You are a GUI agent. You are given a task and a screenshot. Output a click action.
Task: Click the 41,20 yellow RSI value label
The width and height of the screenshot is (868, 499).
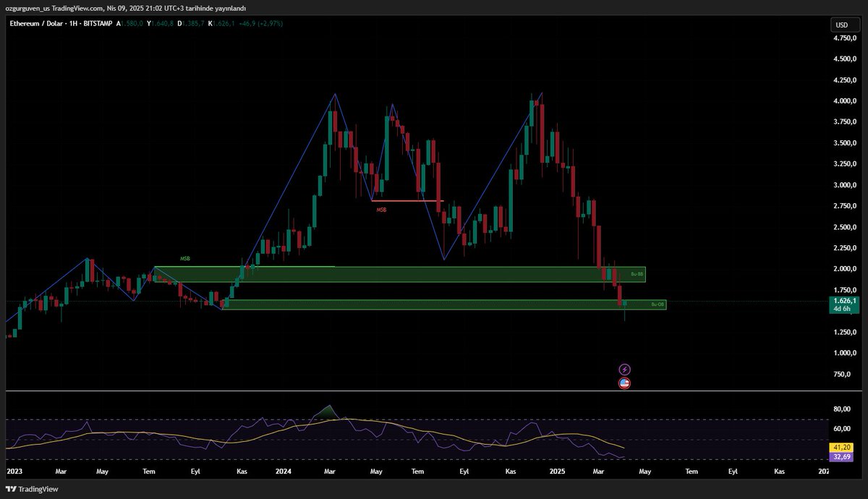pos(843,448)
